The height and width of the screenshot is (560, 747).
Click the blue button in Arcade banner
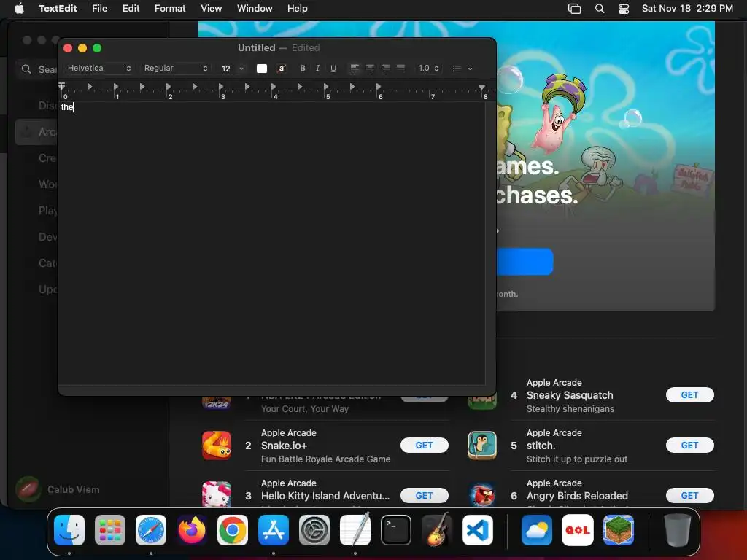[525, 262]
